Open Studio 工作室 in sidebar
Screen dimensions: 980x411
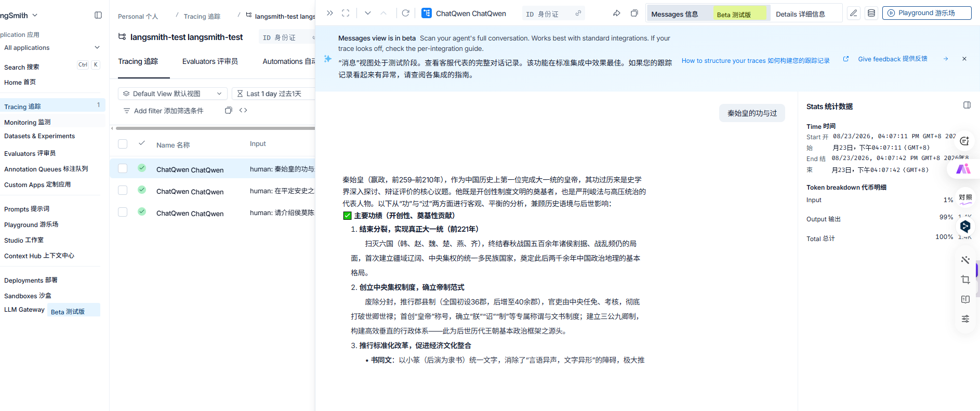(24, 240)
